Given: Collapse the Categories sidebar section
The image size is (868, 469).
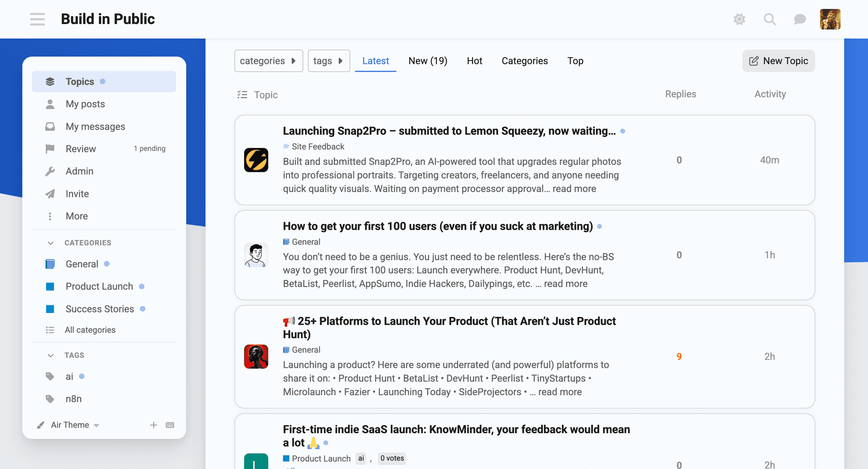Looking at the screenshot, I should [51, 243].
